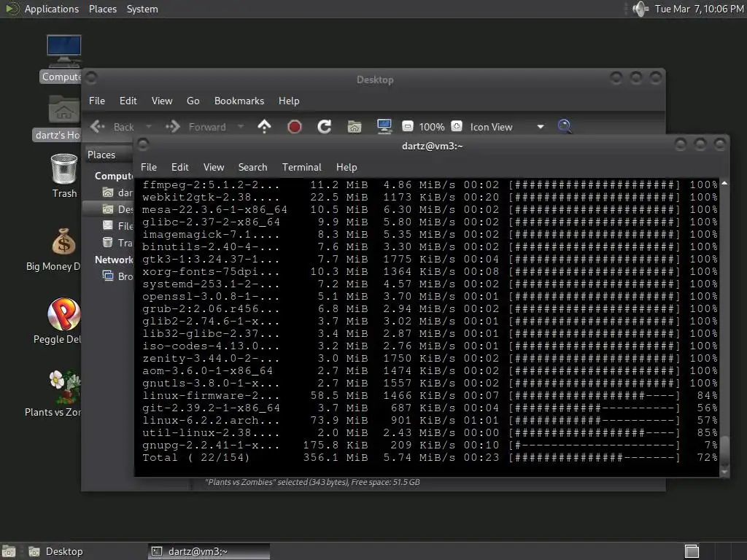This screenshot has width=747, height=560.
Task: Click terminal scrollbar up arrow
Action: [x=724, y=183]
